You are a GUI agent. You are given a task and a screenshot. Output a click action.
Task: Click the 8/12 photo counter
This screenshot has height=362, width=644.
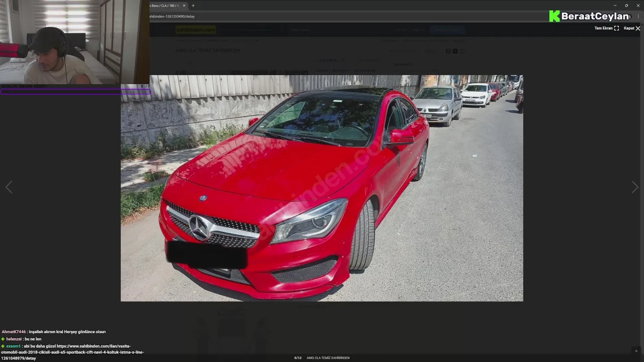coord(298,358)
